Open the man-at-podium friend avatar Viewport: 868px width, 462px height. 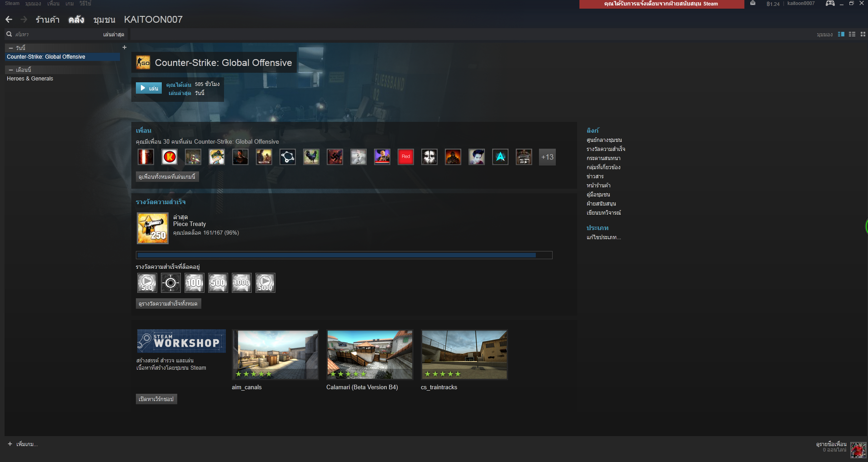382,157
